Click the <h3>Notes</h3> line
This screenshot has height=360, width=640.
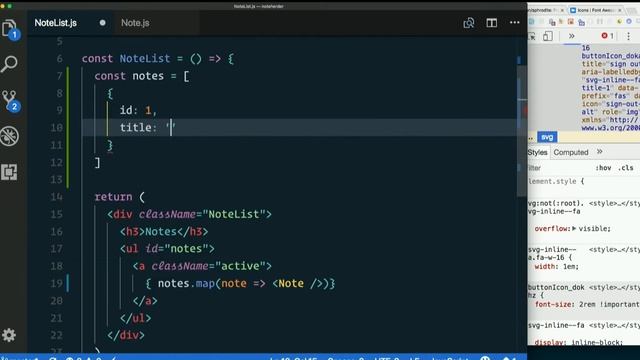click(x=164, y=231)
